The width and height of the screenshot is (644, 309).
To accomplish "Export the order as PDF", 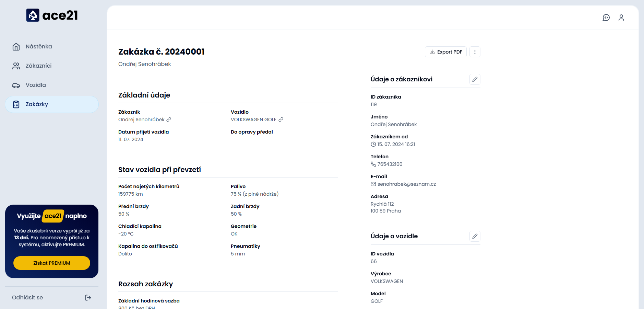I will pos(446,52).
